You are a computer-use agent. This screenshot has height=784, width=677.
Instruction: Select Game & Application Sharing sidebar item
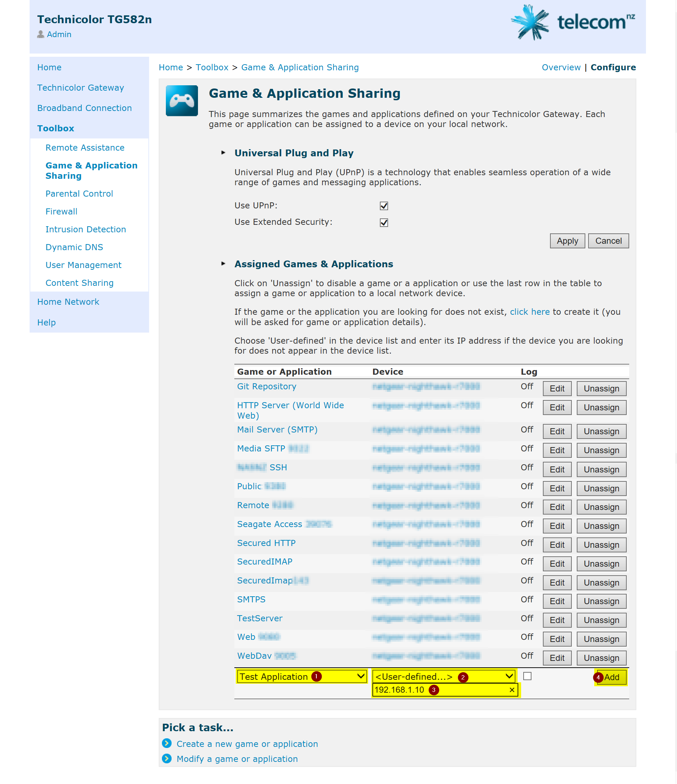[91, 171]
